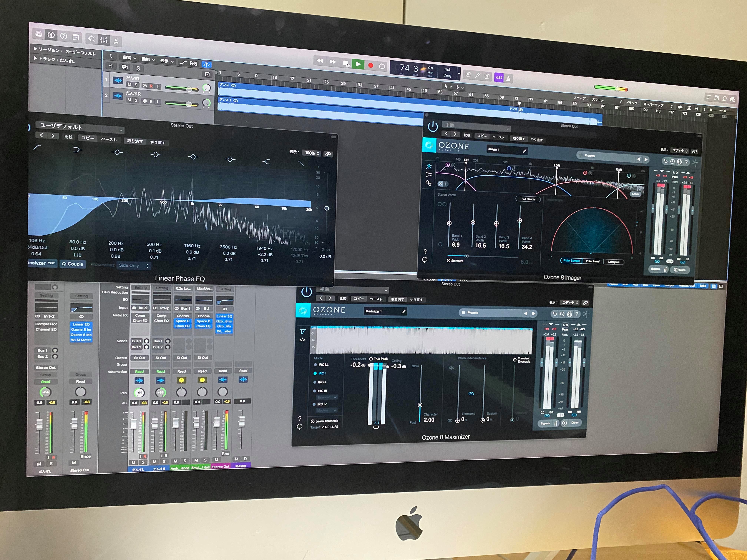Toggle the Cycle loop button
This screenshot has width=747, height=560.
pos(382,66)
